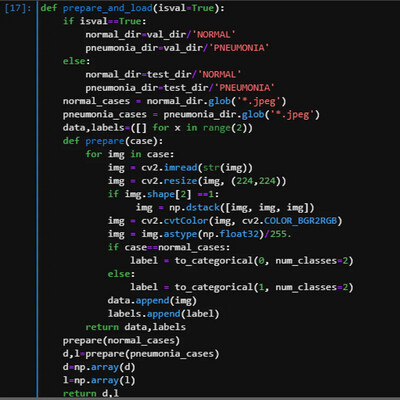Click the cell execution number [17]

(x=18, y=8)
